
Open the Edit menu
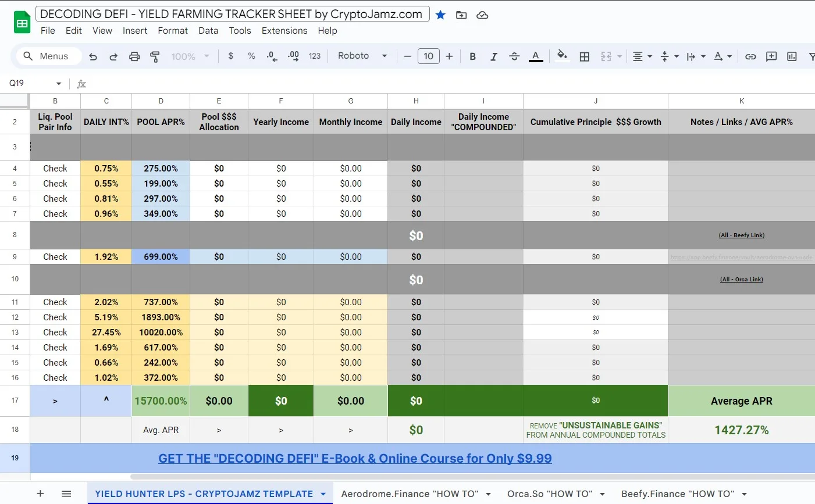pyautogui.click(x=73, y=31)
